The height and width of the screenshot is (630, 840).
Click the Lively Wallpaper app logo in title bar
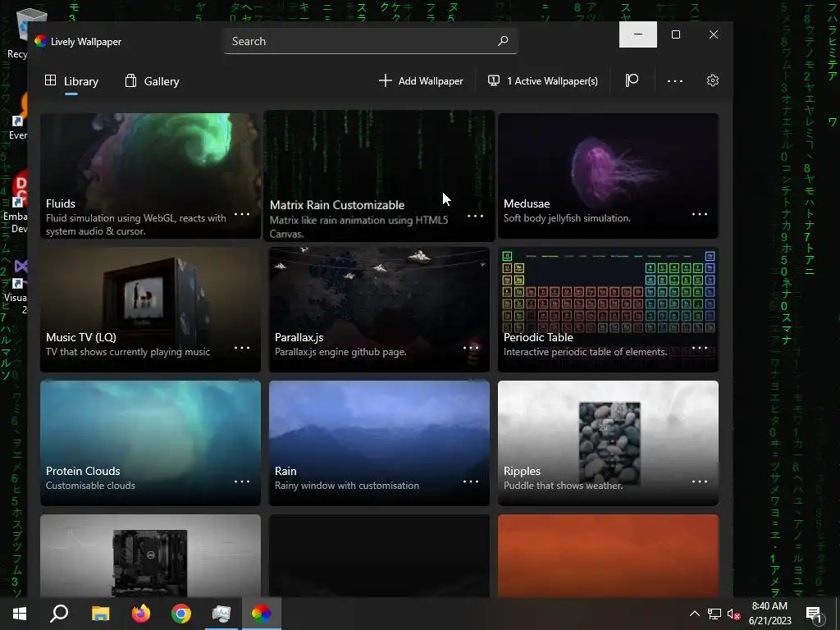(x=41, y=41)
